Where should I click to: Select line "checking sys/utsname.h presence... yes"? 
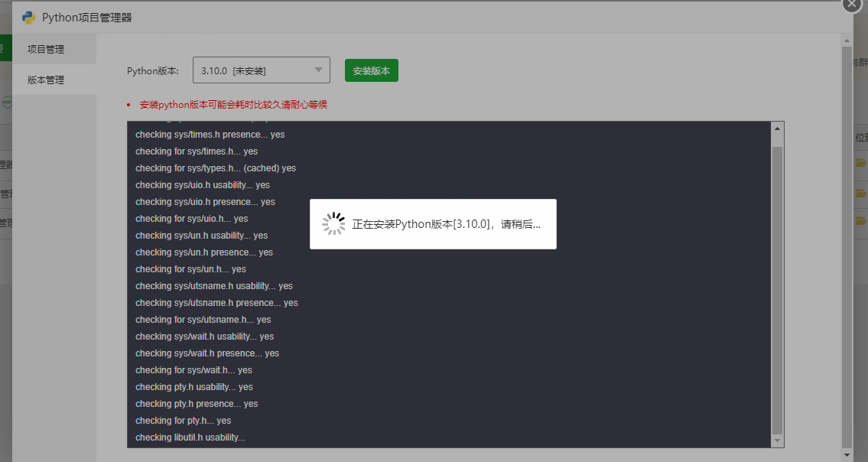[217, 302]
